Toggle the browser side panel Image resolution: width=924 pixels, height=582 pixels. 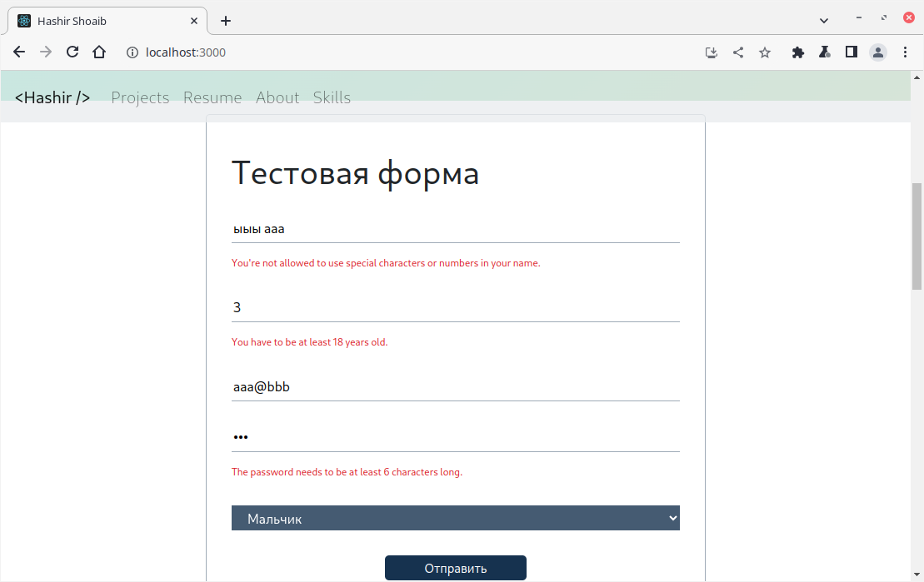851,52
